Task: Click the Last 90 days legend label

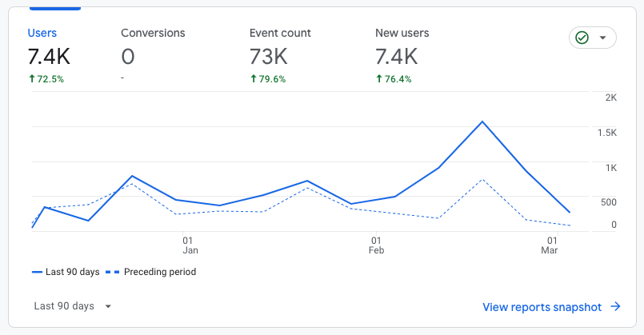Action: 72,272
